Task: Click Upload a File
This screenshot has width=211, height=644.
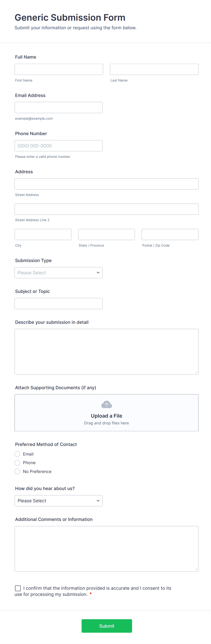Action: [x=106, y=416]
